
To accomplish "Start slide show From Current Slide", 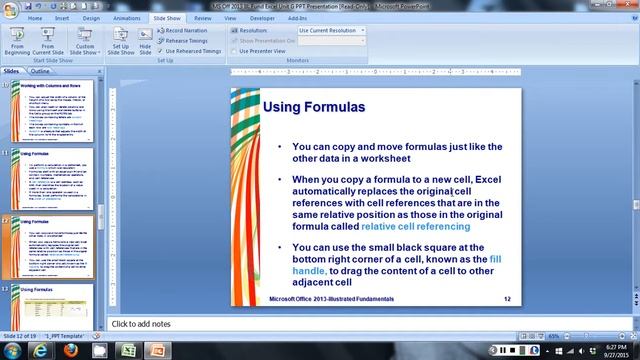I will coord(48,41).
